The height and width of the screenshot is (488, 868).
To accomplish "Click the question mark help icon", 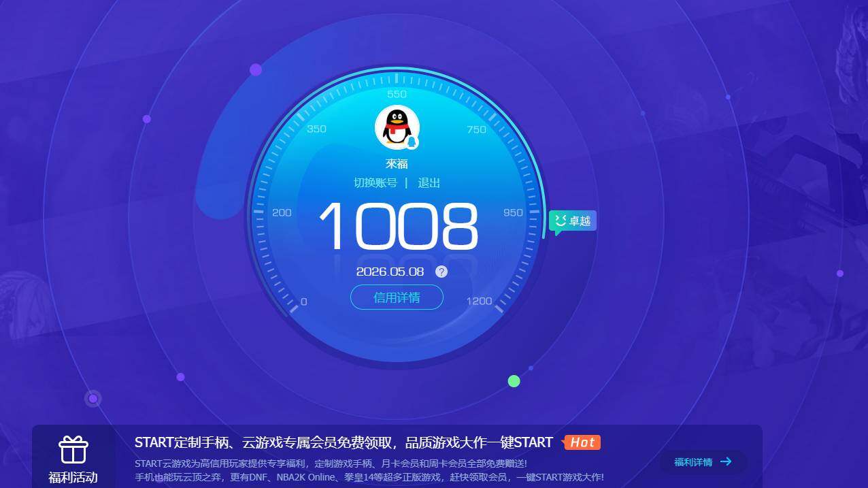I will pos(441,272).
